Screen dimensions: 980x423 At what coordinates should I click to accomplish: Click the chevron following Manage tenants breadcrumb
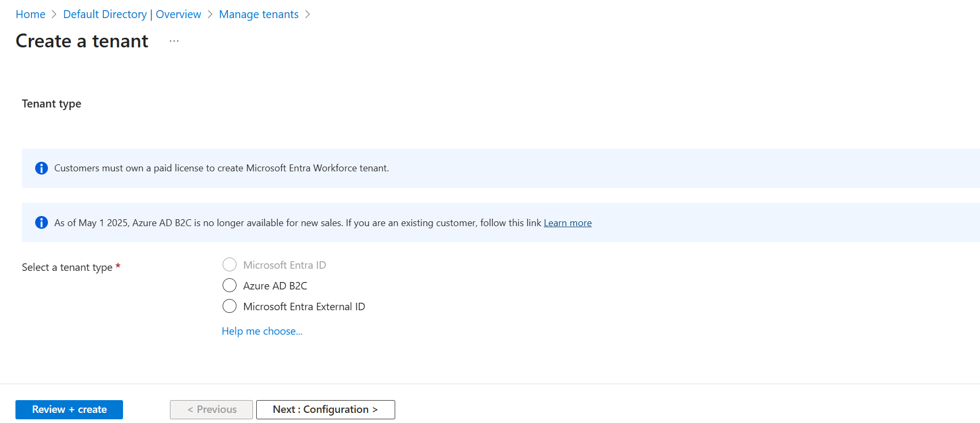[307, 14]
